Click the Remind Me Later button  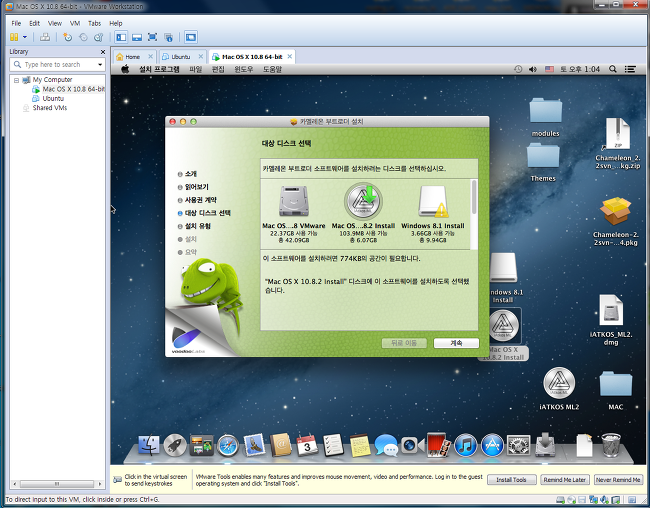tap(565, 480)
